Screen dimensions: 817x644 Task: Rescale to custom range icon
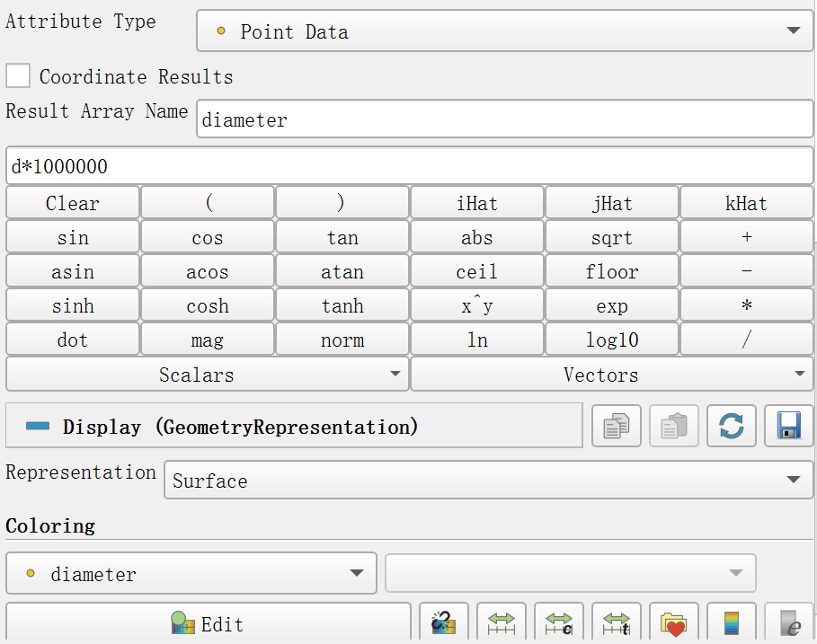tap(558, 622)
